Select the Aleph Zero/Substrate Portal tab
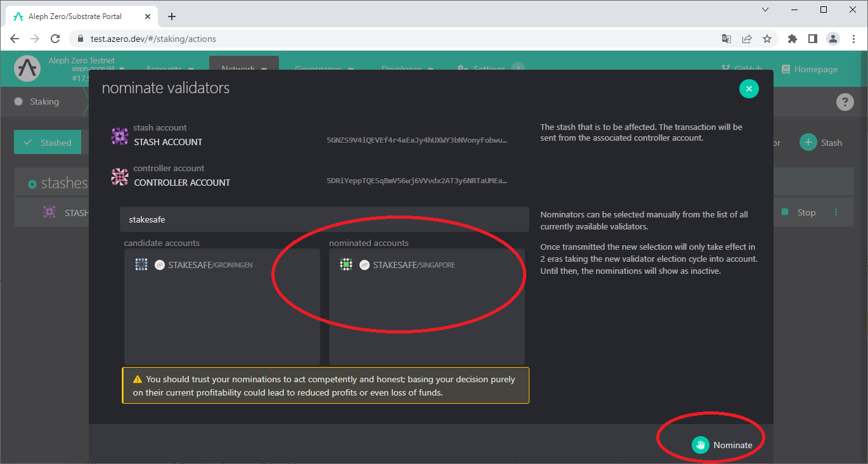This screenshot has width=868, height=464. pos(82,16)
